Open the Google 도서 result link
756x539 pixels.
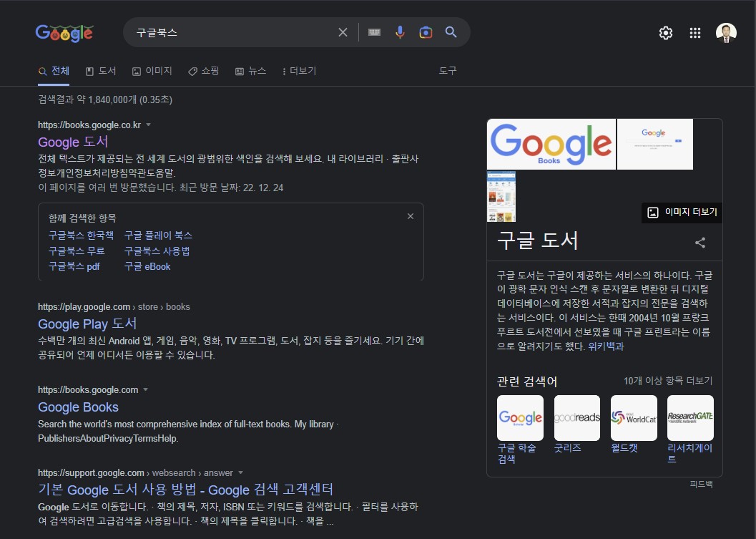[73, 142]
